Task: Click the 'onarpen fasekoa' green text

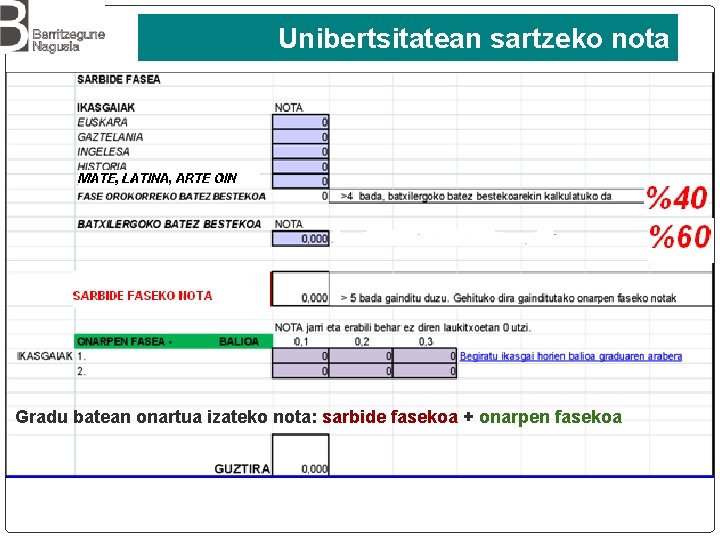Action: [551, 417]
